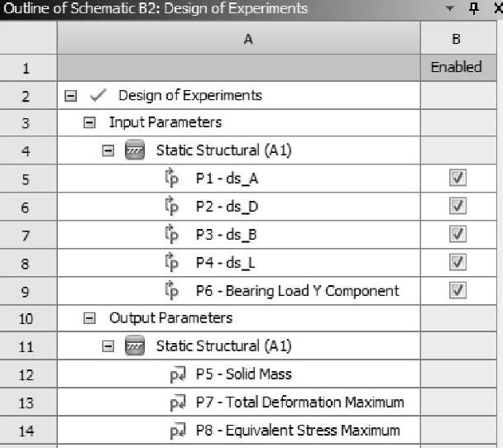The image size is (503, 448).
Task: Uncheck the P2 - ds_D enabled checkbox
Action: (x=457, y=207)
